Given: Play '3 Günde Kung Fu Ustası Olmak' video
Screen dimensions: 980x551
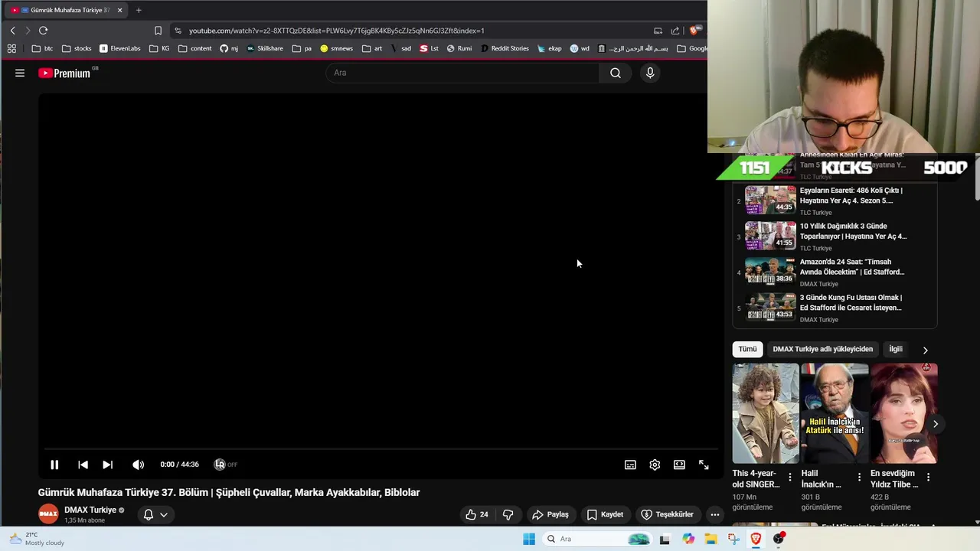Looking at the screenshot, I should pyautogui.click(x=836, y=308).
